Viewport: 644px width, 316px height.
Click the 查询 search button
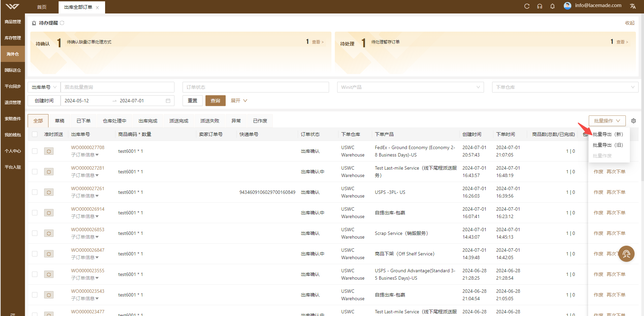click(216, 101)
